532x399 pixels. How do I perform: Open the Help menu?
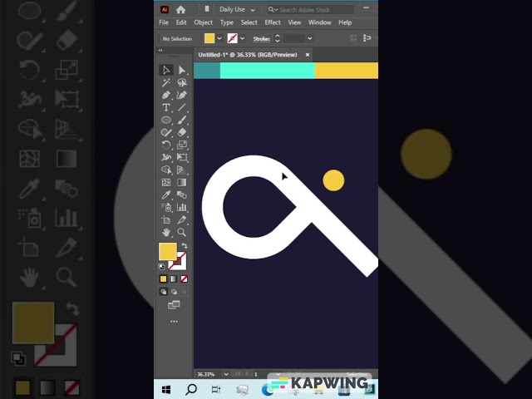[x=345, y=22]
